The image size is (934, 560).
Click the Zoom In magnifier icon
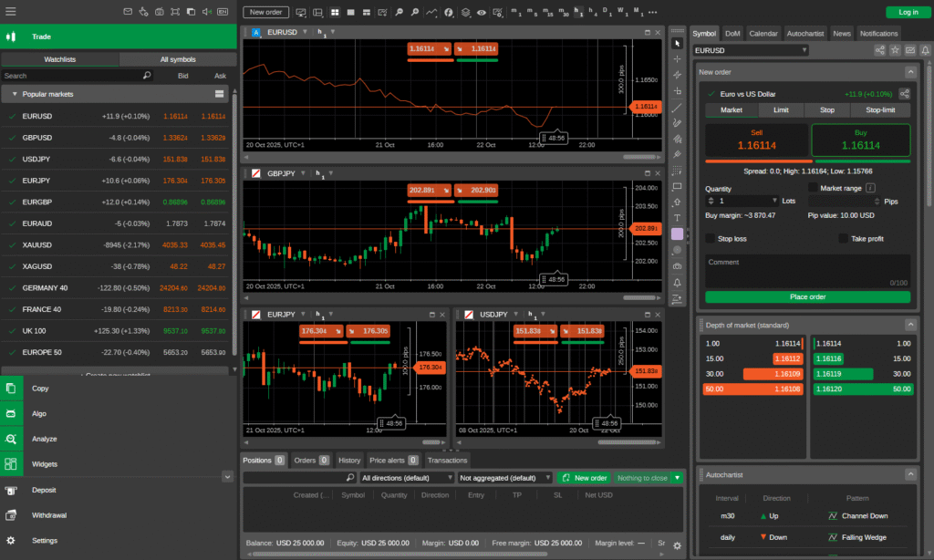(414, 12)
